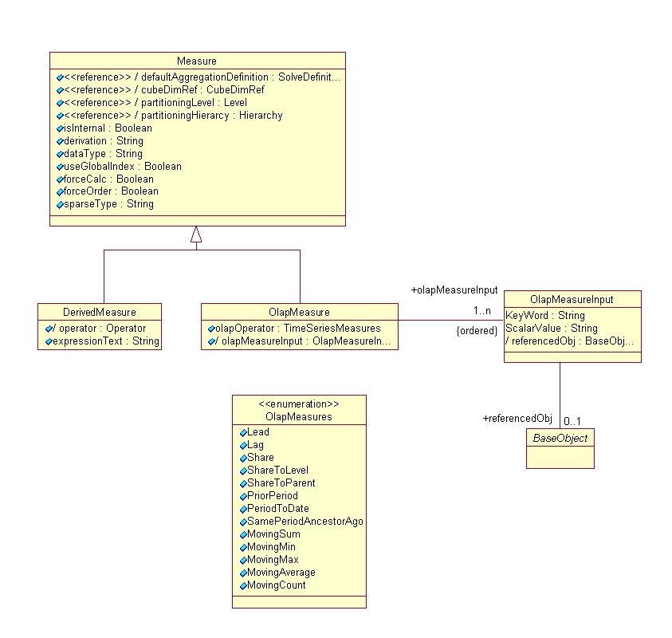Click the attribute icon beside forceOrder
Screen dimensions: 672x638
pyautogui.click(x=60, y=191)
